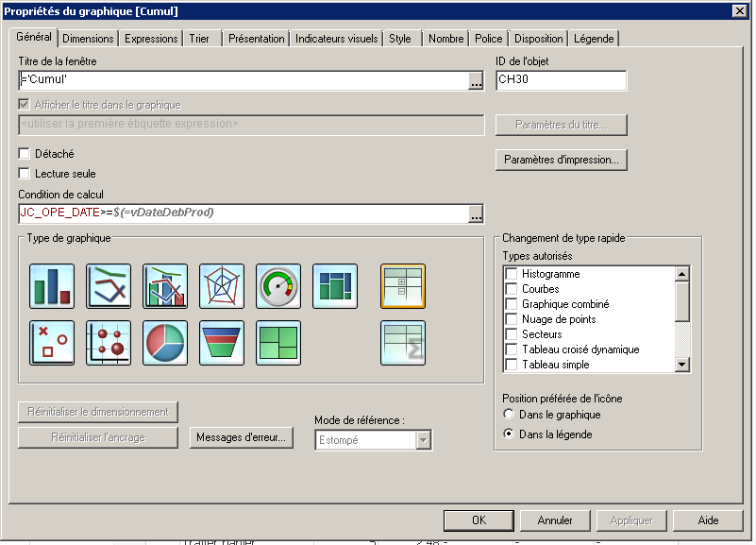Screen dimensions: 756x545
Task: Open the Général tab
Action: 34,37
